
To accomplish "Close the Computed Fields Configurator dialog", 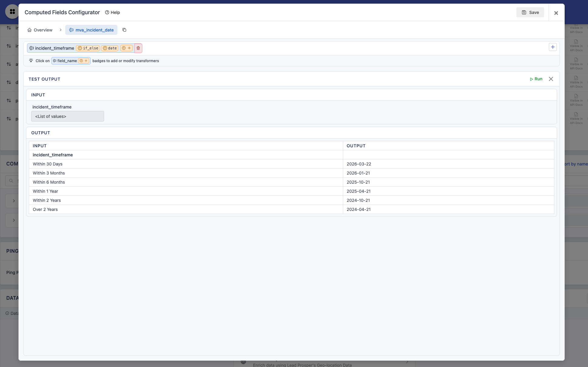I will pos(556,13).
